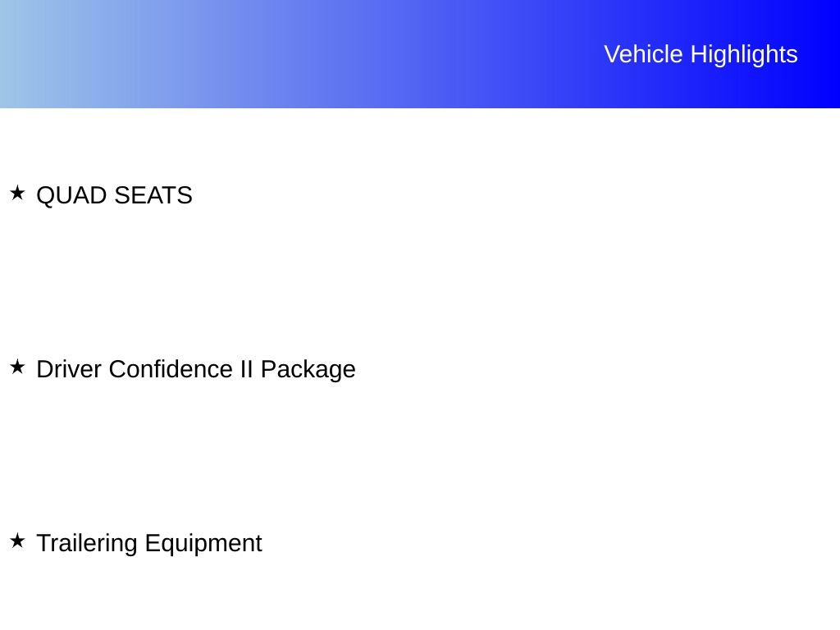This screenshot has height=630, width=840.
Task: Click the word Driver in second highlight
Action: [69, 369]
